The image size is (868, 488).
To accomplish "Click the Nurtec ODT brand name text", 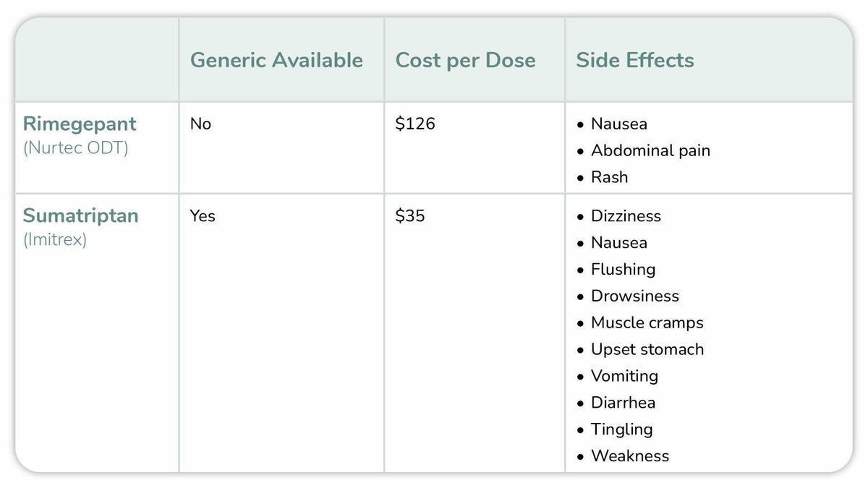I will (x=75, y=150).
